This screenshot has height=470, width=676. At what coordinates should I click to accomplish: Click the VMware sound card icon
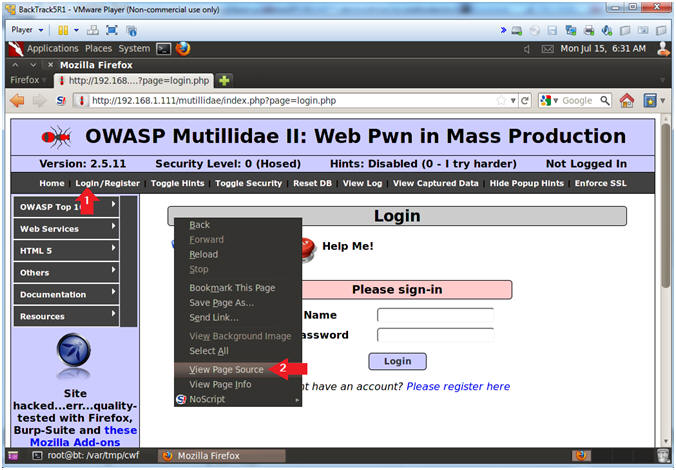coord(607,31)
